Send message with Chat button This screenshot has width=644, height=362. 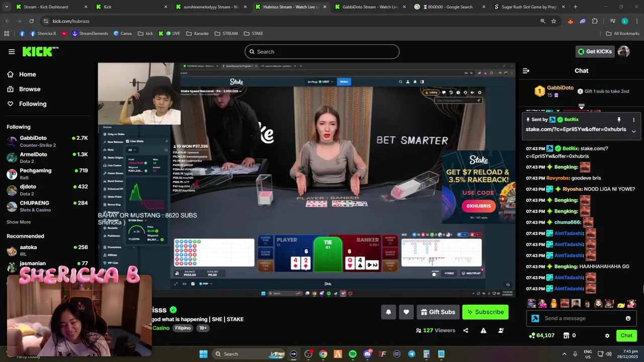point(626,335)
